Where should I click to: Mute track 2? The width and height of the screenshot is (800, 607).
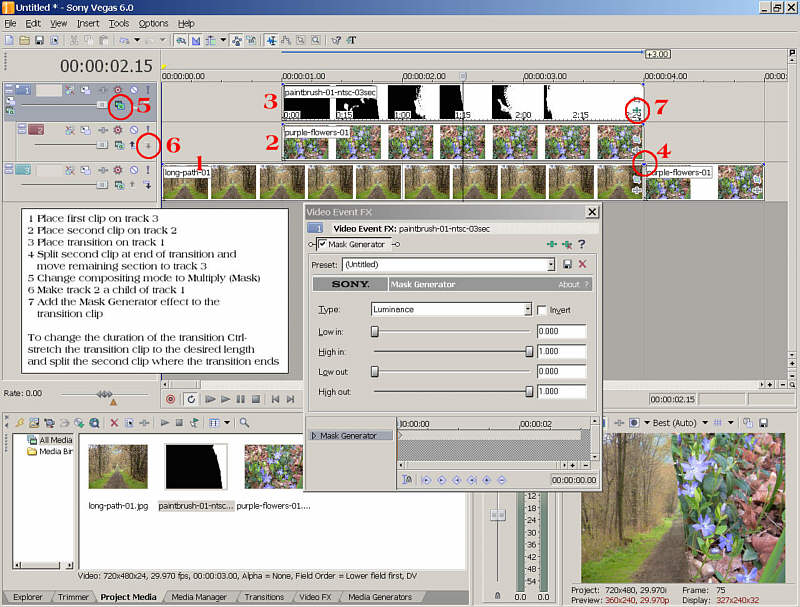pos(134,130)
